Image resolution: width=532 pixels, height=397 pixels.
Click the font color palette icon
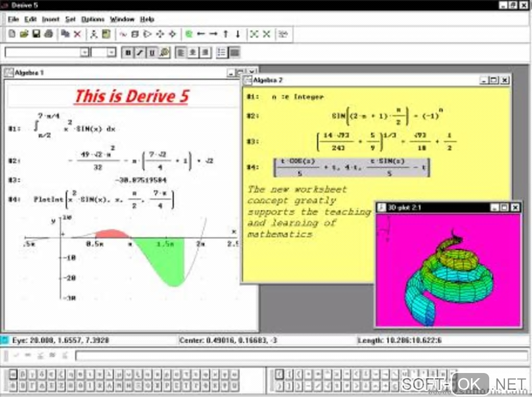pos(164,53)
